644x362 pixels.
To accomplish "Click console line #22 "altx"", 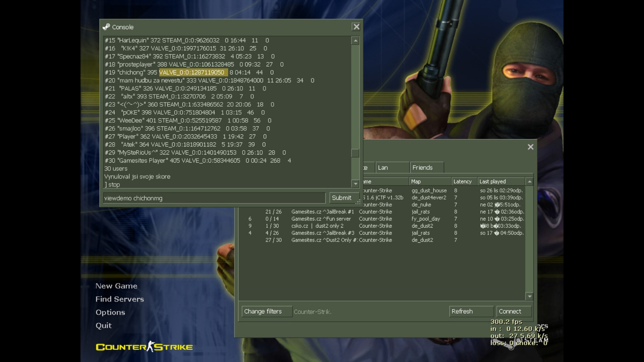I will (x=179, y=97).
